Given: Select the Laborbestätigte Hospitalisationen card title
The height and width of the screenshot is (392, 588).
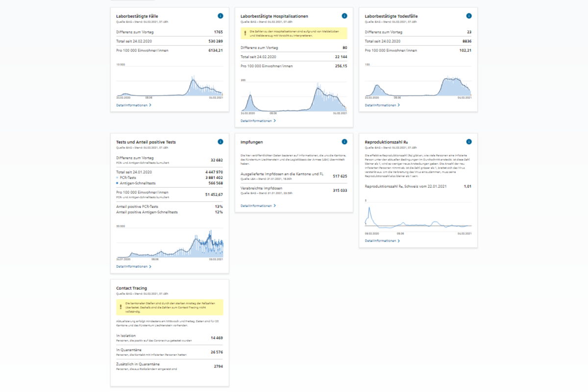Looking at the screenshot, I should tap(274, 16).
